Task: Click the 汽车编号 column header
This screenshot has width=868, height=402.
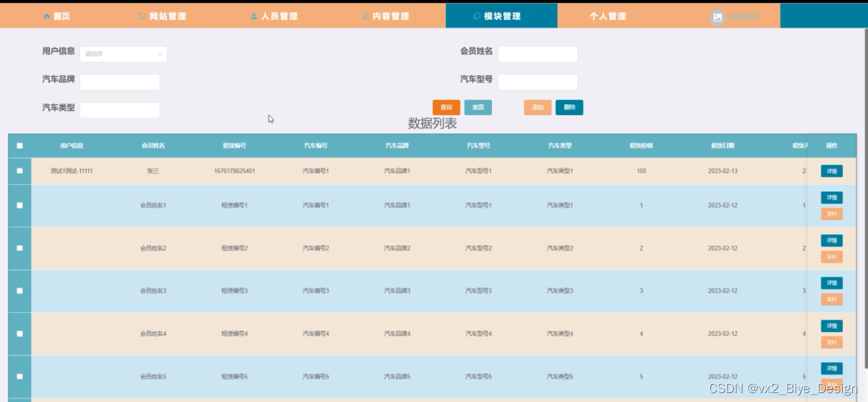Action: tap(316, 146)
